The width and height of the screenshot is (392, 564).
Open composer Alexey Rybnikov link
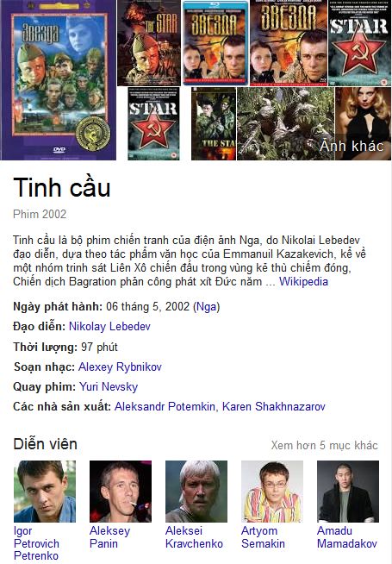click(x=120, y=367)
